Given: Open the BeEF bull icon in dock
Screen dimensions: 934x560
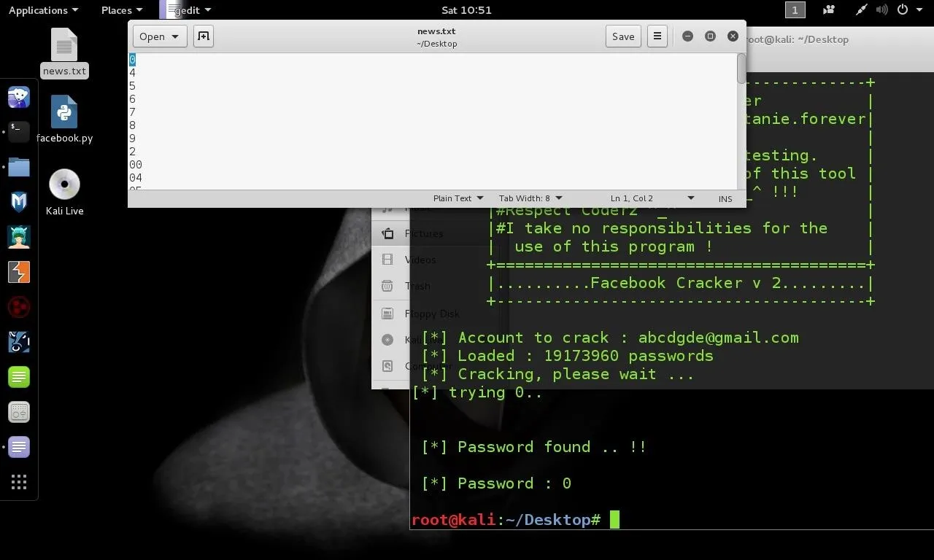Looking at the screenshot, I should pyautogui.click(x=19, y=342).
